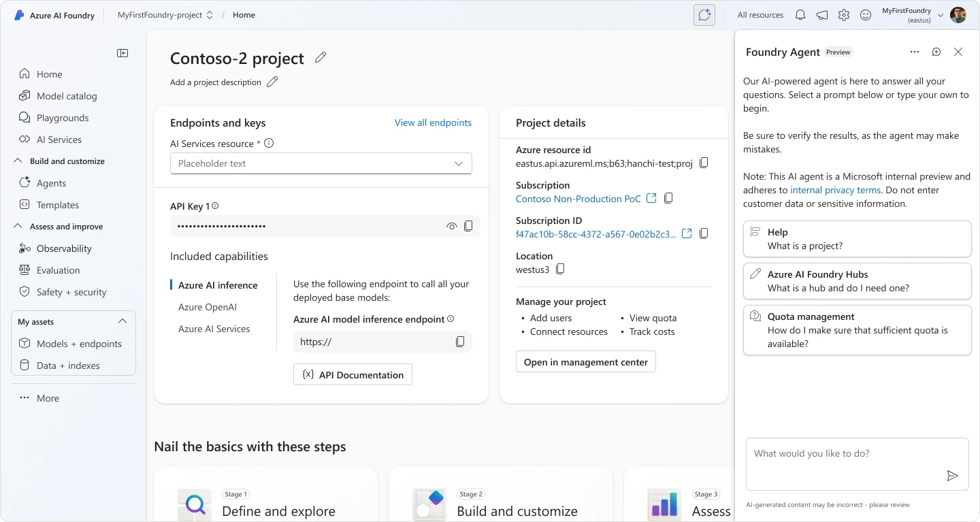Open the Define and explore stage card
The width and height of the screenshot is (980, 522).
tap(266, 494)
